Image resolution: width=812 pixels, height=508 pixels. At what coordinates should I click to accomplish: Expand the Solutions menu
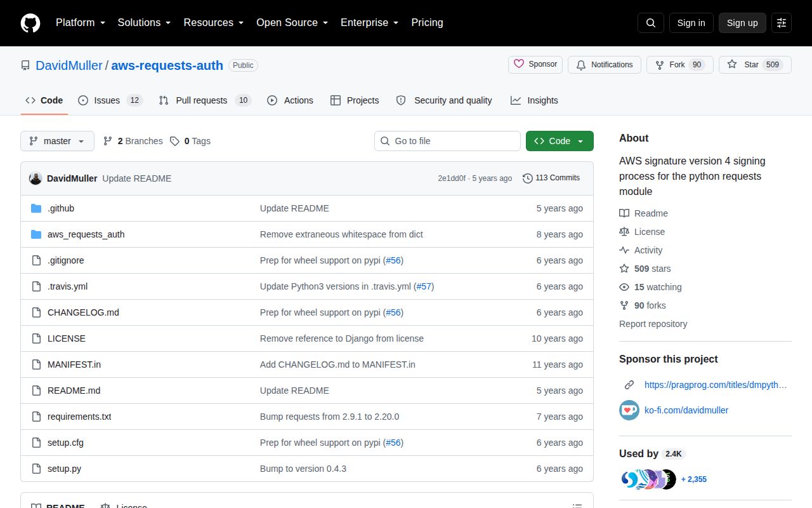[x=144, y=23]
